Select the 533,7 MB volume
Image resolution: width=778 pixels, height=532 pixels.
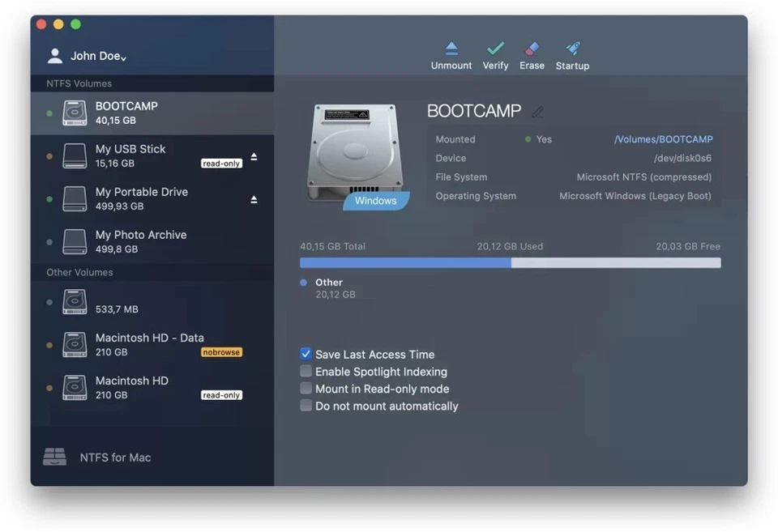tap(122, 301)
